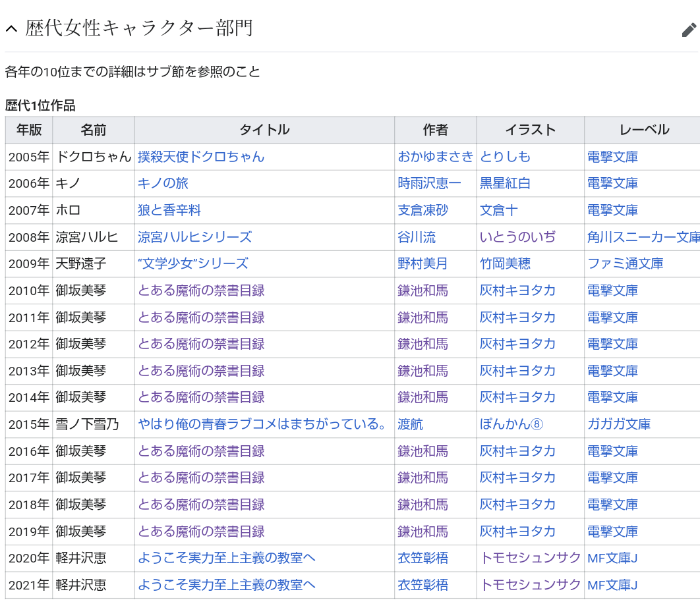Click the 角川スニーカー文庫 label link

click(643, 237)
